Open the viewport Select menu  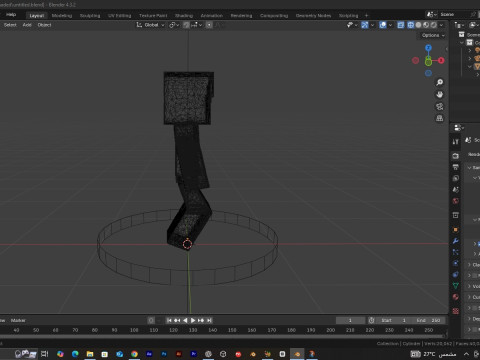click(x=10, y=25)
